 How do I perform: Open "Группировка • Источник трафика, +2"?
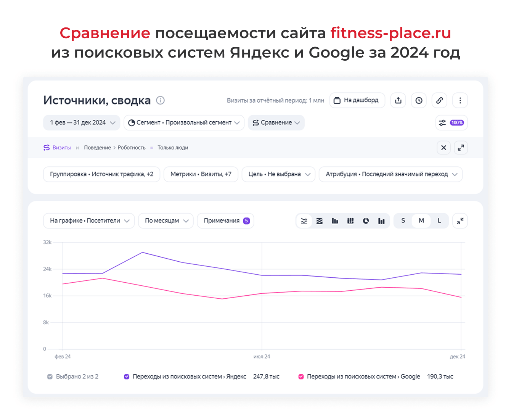point(101,174)
